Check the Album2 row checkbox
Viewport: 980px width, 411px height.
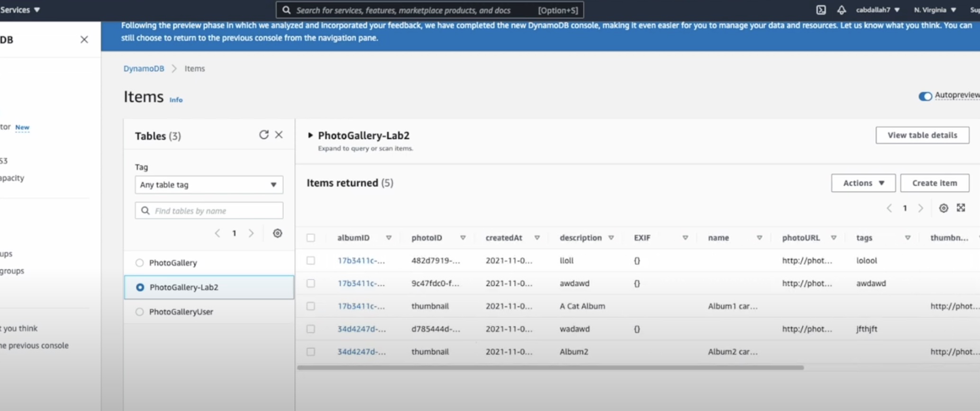(x=311, y=352)
